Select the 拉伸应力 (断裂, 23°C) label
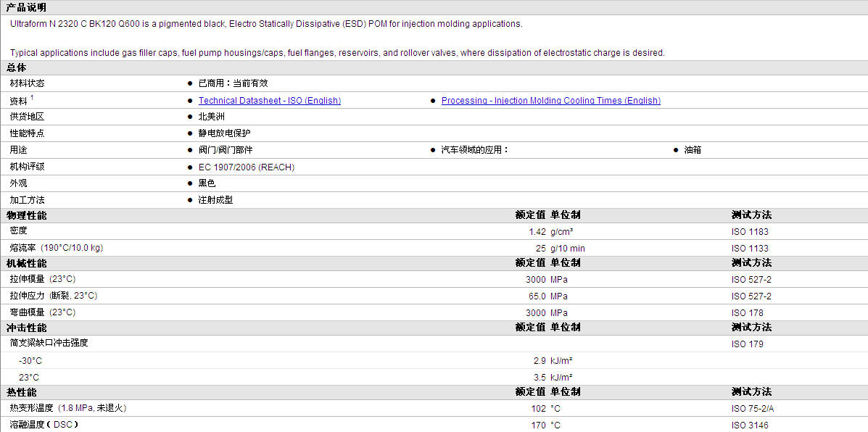Screen dimensions: 868x432 54,296
